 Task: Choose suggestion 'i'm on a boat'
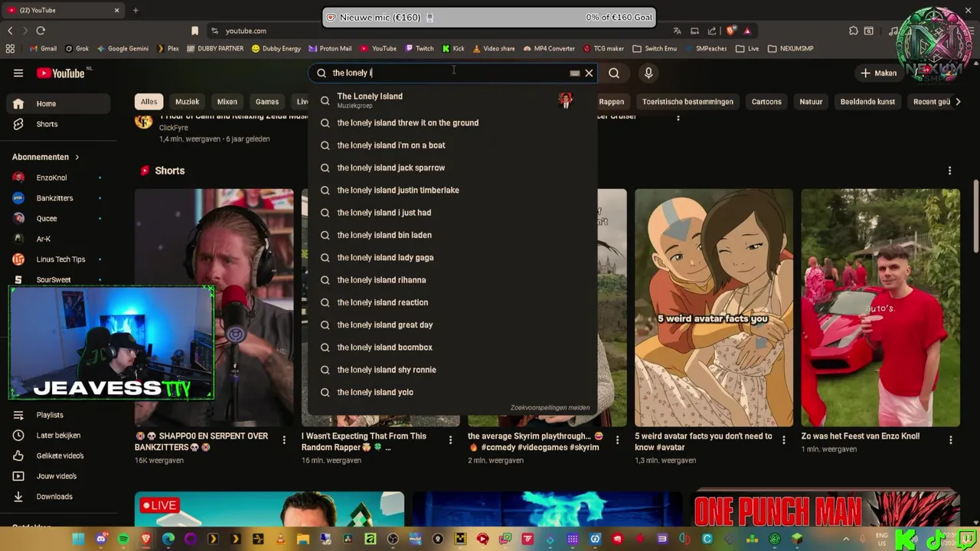[x=452, y=145]
